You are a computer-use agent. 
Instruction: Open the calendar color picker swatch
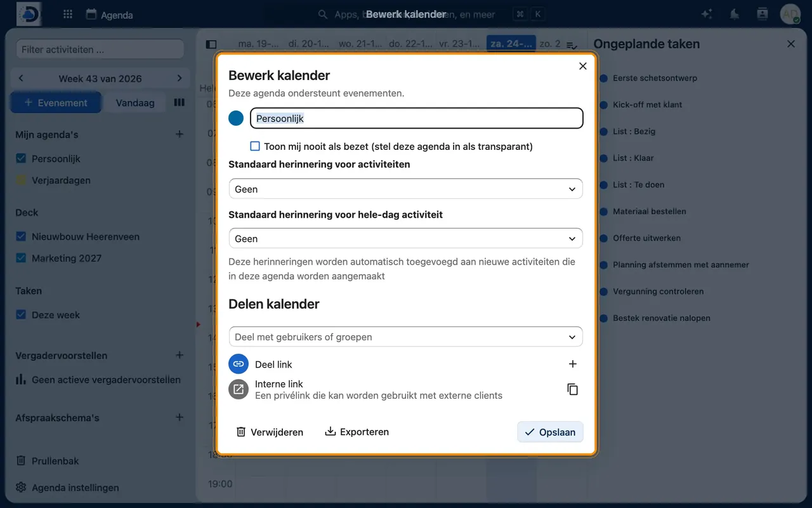[x=236, y=118]
